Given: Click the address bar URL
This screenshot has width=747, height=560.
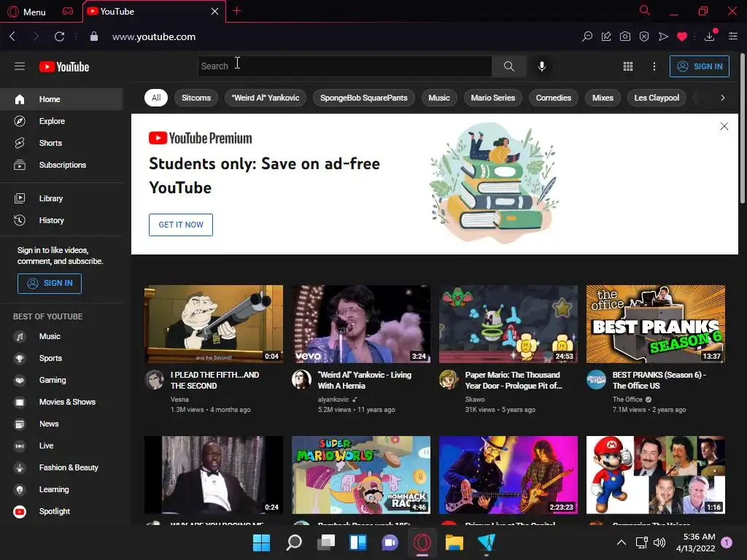Looking at the screenshot, I should [153, 36].
